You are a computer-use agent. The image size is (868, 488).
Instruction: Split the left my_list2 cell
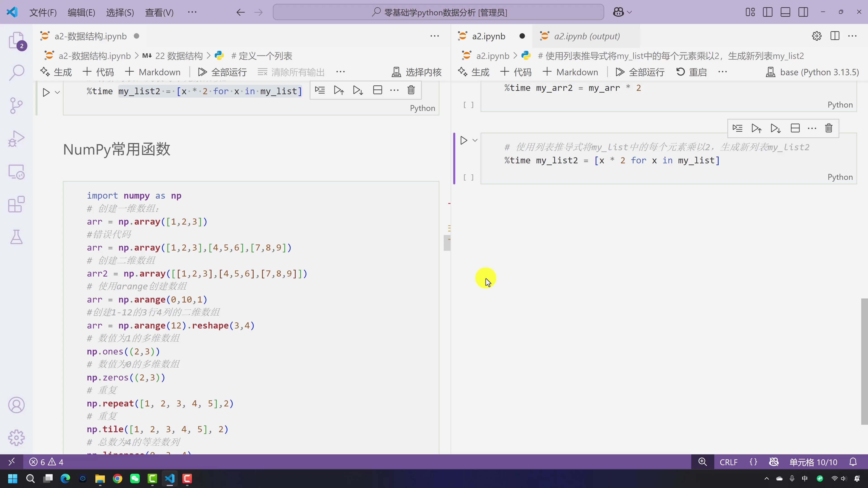[377, 90]
